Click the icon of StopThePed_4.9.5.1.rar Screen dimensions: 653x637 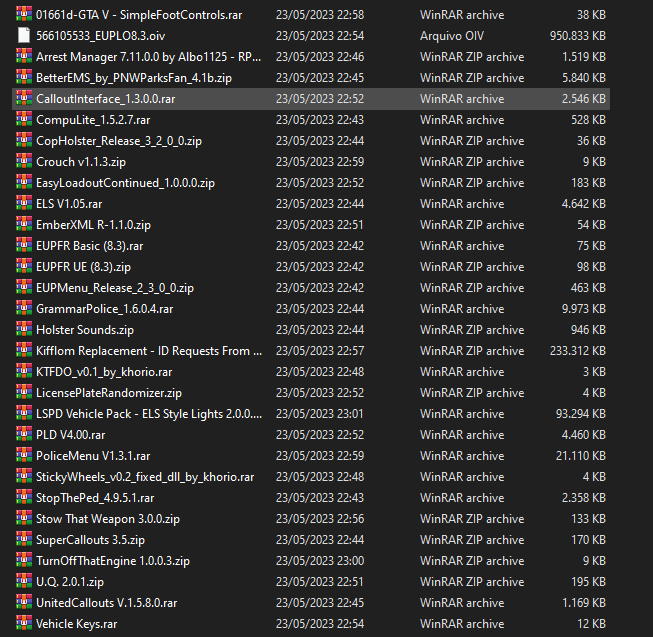24,497
